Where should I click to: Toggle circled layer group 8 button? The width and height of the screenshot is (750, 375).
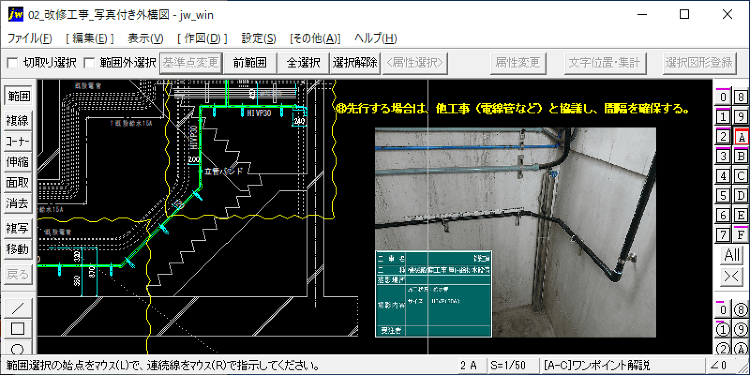pyautogui.click(x=741, y=310)
